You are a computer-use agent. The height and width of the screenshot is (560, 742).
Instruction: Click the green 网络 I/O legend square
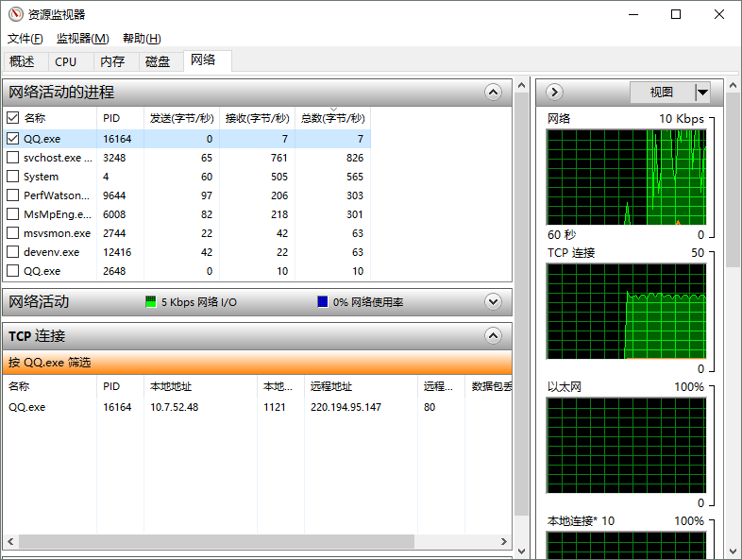point(150,301)
